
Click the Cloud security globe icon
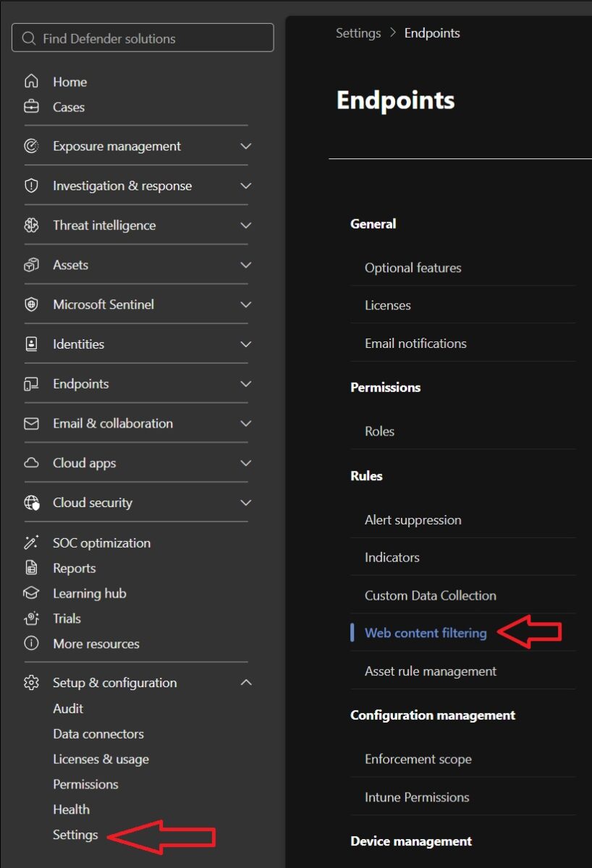pyautogui.click(x=31, y=503)
